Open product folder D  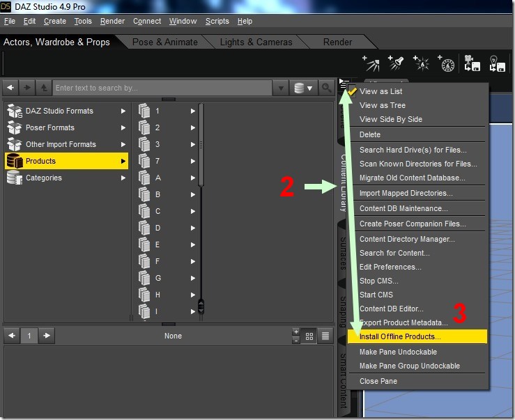(x=167, y=228)
